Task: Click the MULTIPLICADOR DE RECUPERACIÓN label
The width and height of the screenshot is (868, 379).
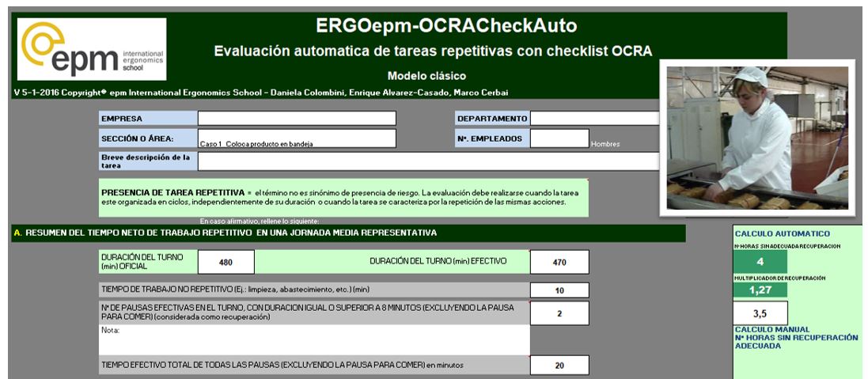Action: click(779, 279)
